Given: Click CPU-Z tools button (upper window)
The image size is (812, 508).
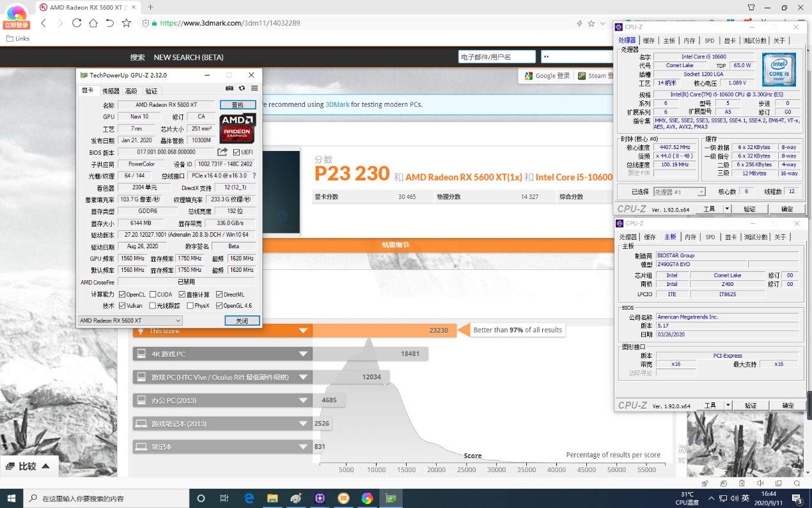Looking at the screenshot, I should pyautogui.click(x=709, y=209).
